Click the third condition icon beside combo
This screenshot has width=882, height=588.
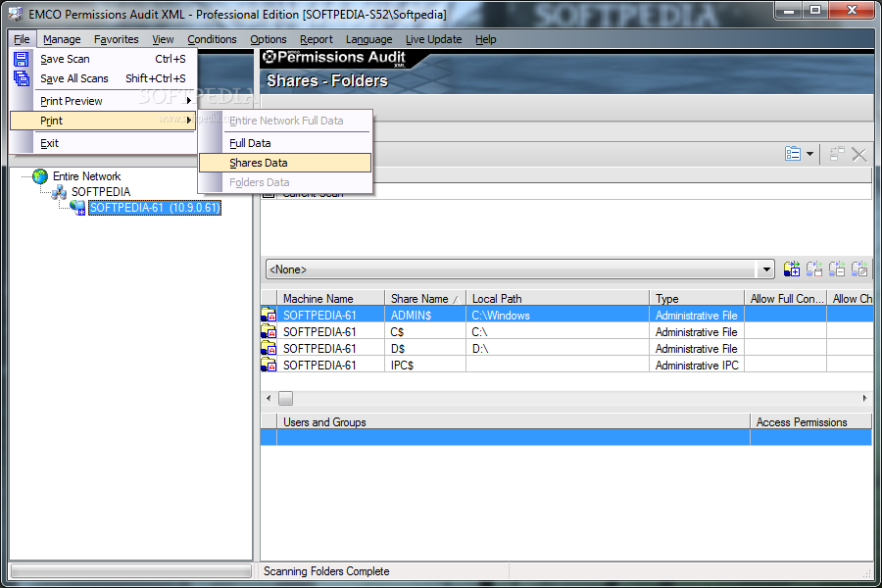837,269
